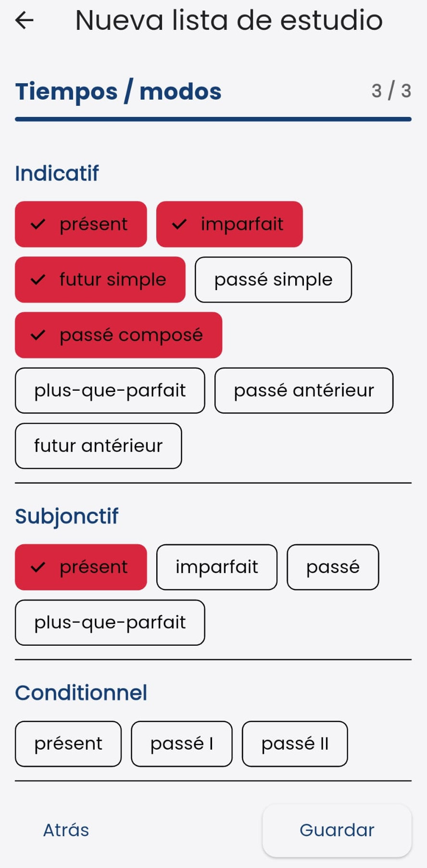Deselect Subjonctif présent chip
The height and width of the screenshot is (868, 427).
coord(81,567)
